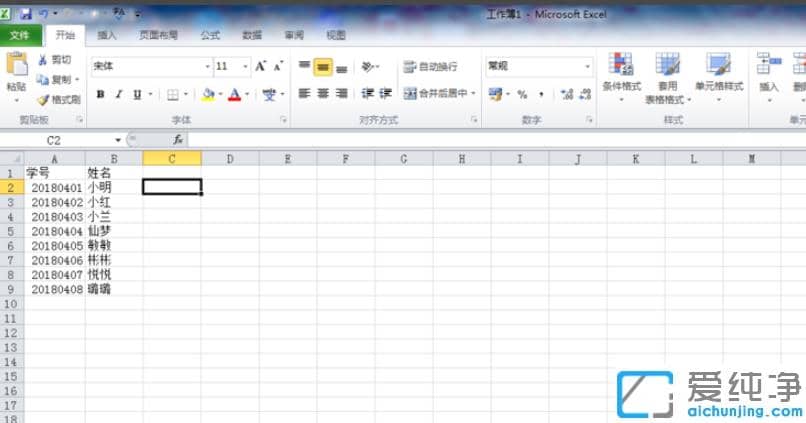Switch to the 开始 Home tab
Image resolution: width=806 pixels, height=423 pixels.
click(x=65, y=35)
